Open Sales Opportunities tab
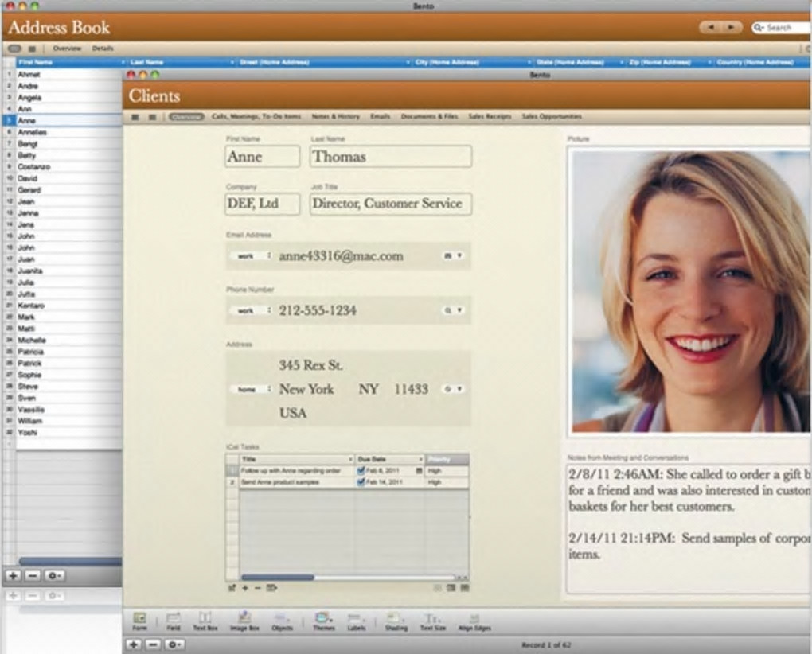Screen dimensions: 812x654 pyautogui.click(x=552, y=117)
